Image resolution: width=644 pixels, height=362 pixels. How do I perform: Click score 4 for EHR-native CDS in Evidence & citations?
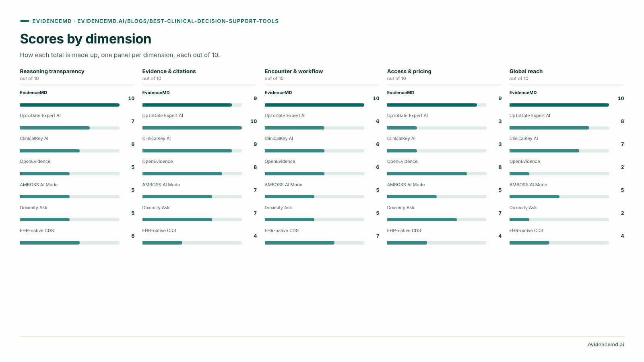[255, 236]
